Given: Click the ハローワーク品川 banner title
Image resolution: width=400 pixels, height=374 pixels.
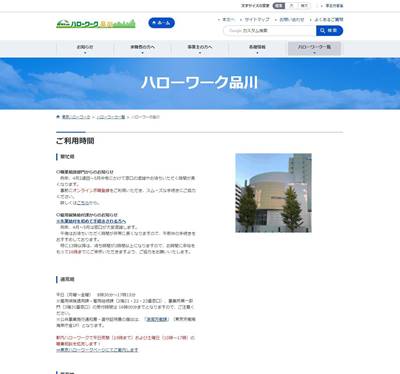Looking at the screenshot, I should [199, 83].
